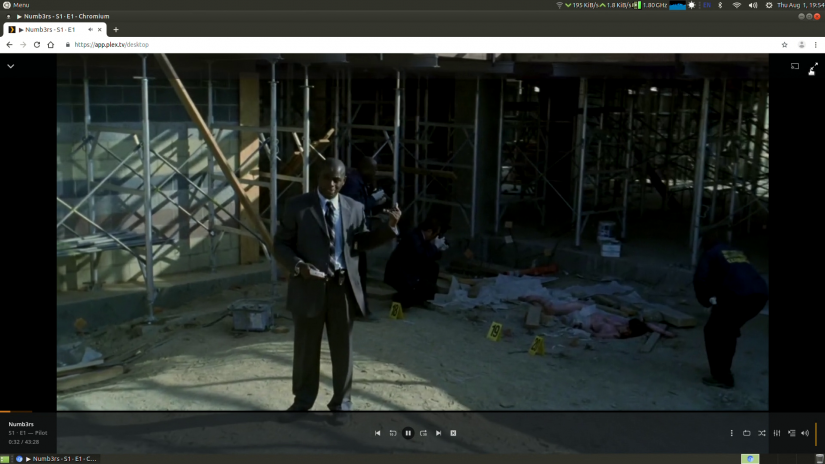Go back in Chromium browser
Image resolution: width=825 pixels, height=464 pixels.
coord(9,45)
